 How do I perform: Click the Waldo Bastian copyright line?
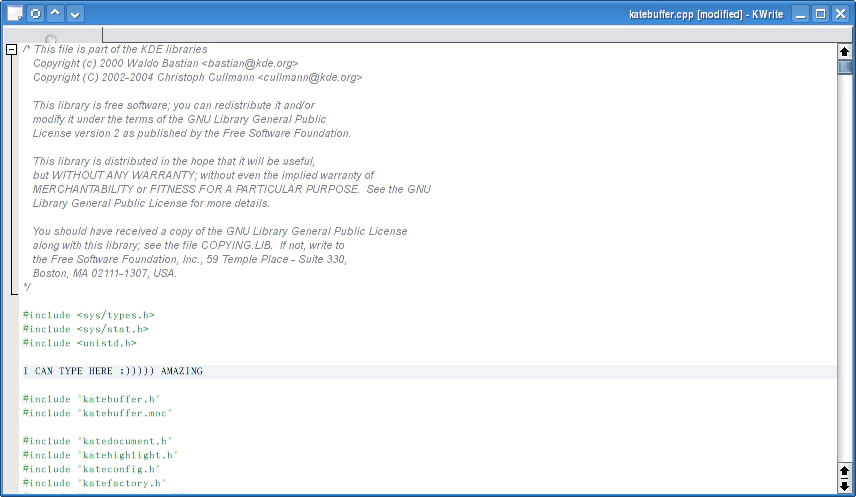coord(165,63)
